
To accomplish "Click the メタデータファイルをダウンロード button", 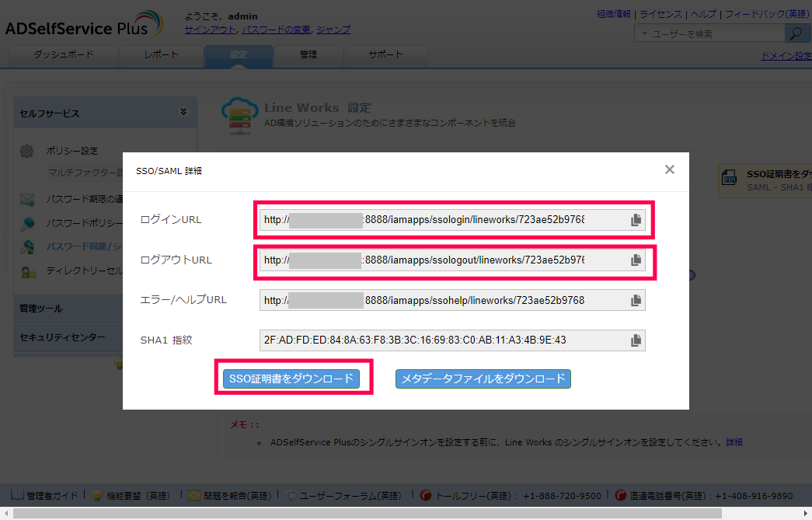I will (x=483, y=379).
